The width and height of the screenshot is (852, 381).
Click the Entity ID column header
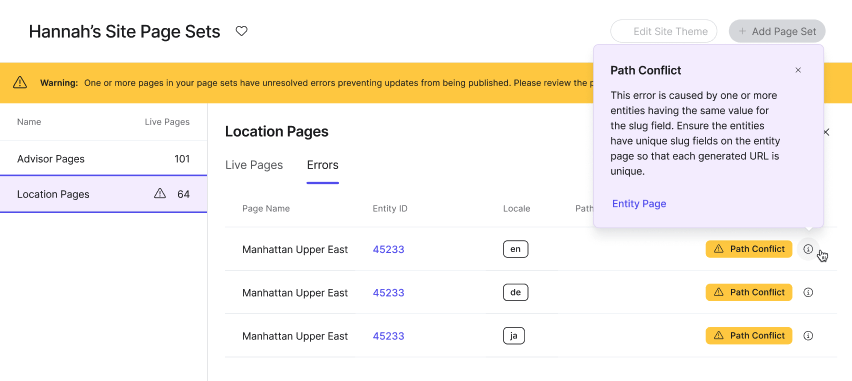click(390, 209)
